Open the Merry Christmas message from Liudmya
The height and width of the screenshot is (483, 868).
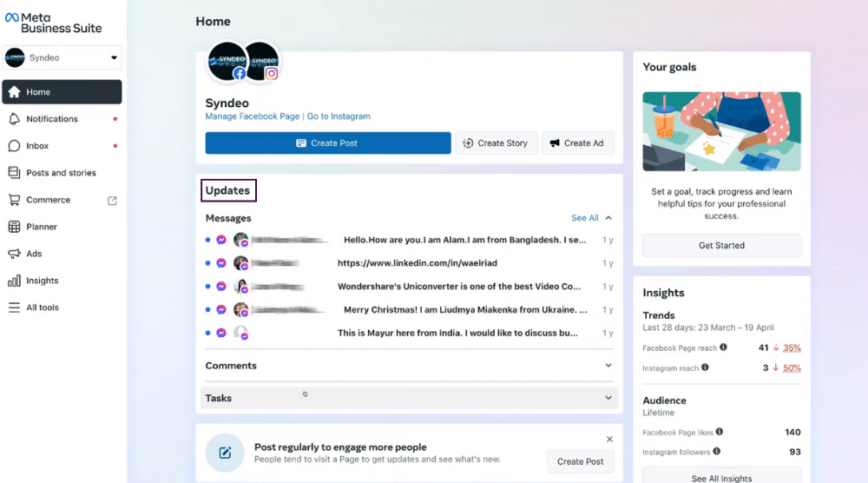pyautogui.click(x=409, y=309)
